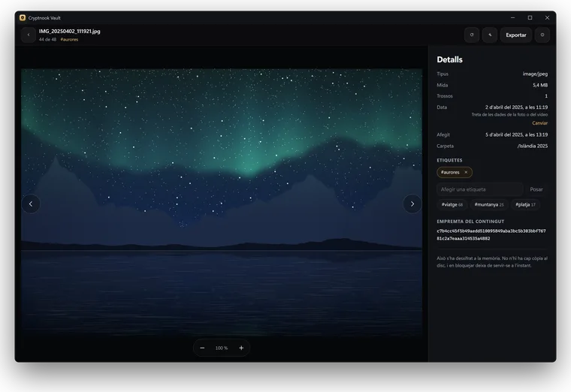
Task: Close the Cryptnook Vault window
Action: pyautogui.click(x=547, y=17)
